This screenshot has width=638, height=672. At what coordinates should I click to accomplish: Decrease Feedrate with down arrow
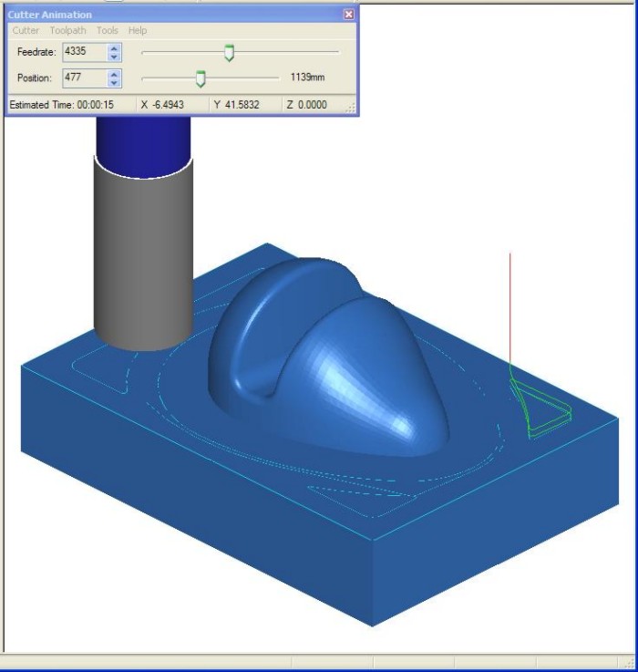114,57
